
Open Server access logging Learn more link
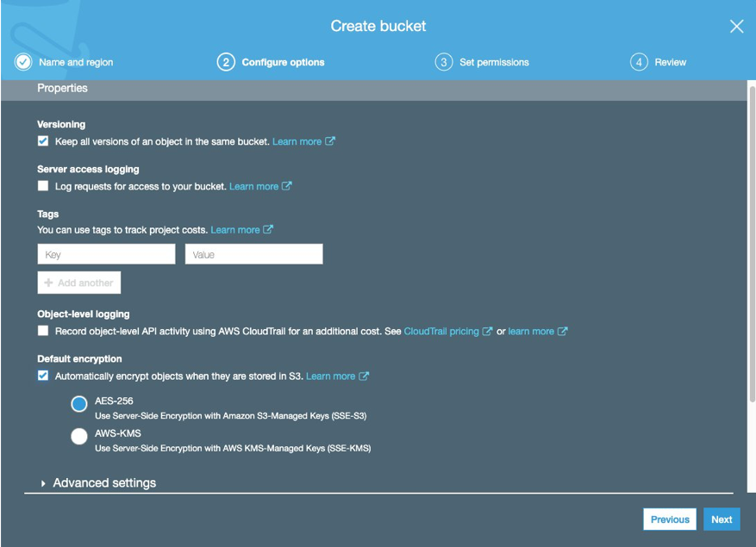(253, 187)
